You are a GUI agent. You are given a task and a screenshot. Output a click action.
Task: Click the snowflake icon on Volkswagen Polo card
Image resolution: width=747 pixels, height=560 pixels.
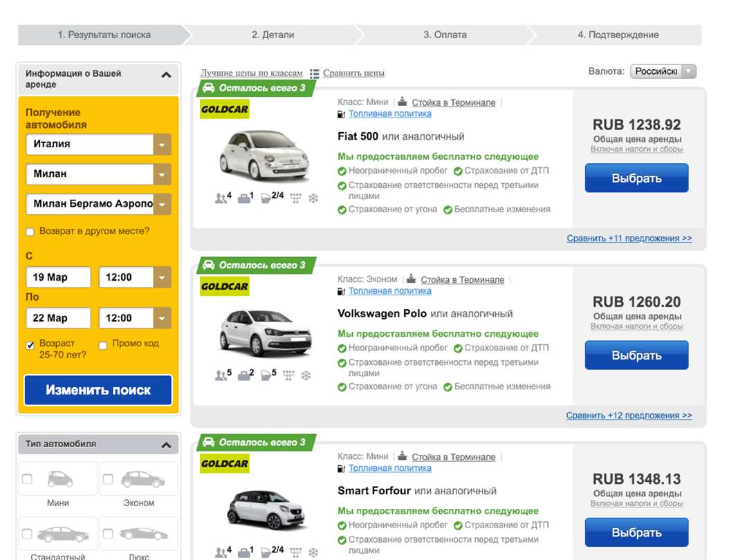coord(306,375)
